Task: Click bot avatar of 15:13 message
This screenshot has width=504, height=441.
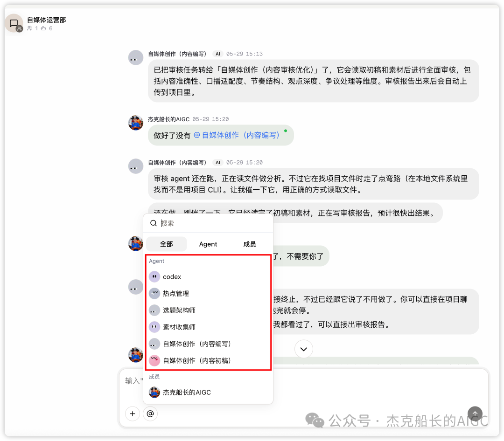Action: click(136, 58)
